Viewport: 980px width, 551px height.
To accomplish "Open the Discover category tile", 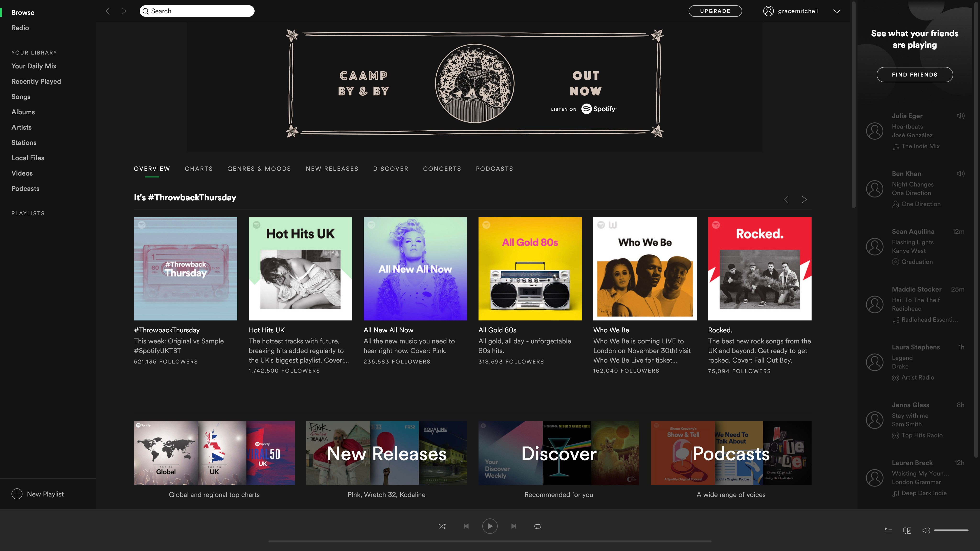I will (559, 453).
